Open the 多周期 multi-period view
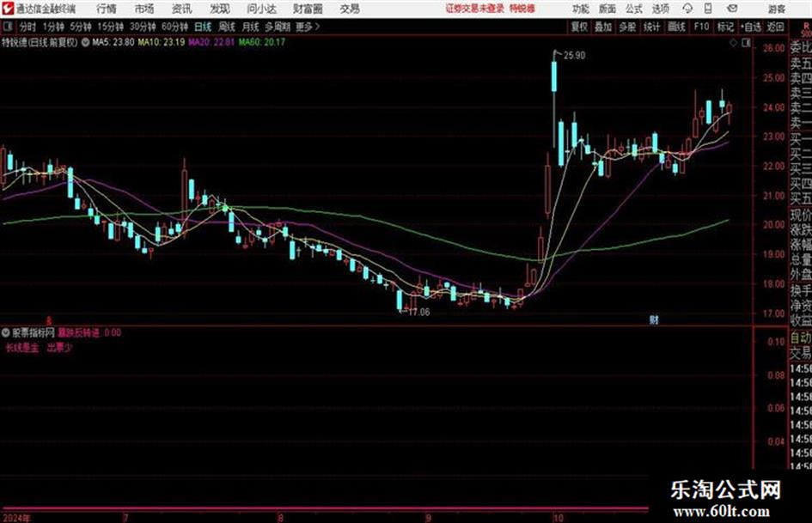 (278, 27)
